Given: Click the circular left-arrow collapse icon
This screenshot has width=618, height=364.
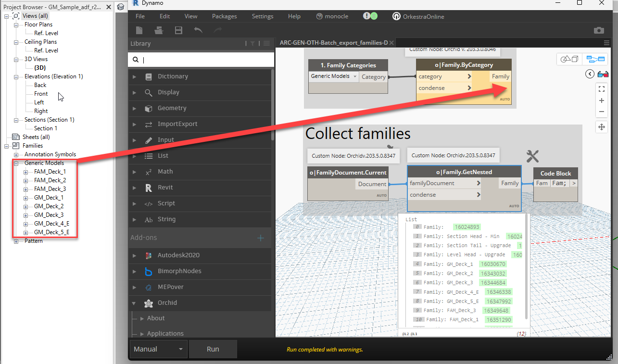Looking at the screenshot, I should tap(590, 74).
